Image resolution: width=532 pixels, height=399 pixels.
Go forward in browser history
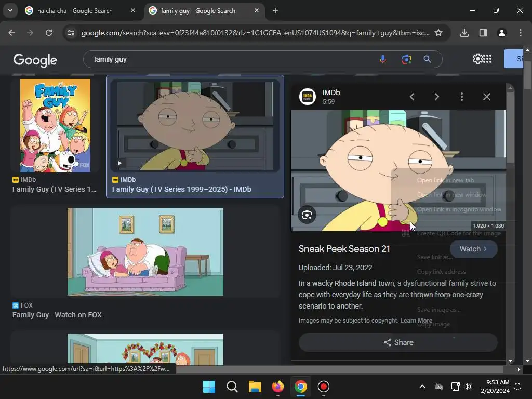[x=30, y=33]
